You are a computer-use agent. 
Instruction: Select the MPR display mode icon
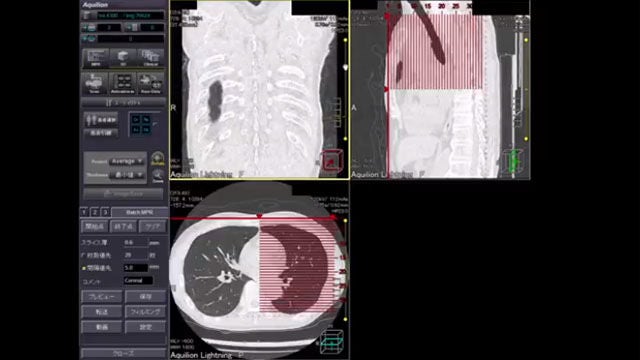click(x=96, y=58)
